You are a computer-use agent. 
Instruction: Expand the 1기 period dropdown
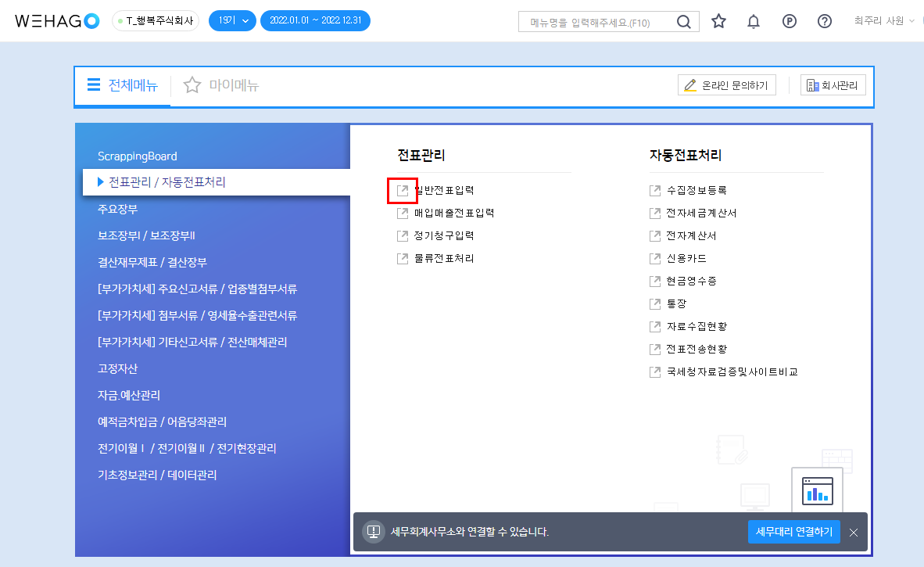click(232, 21)
